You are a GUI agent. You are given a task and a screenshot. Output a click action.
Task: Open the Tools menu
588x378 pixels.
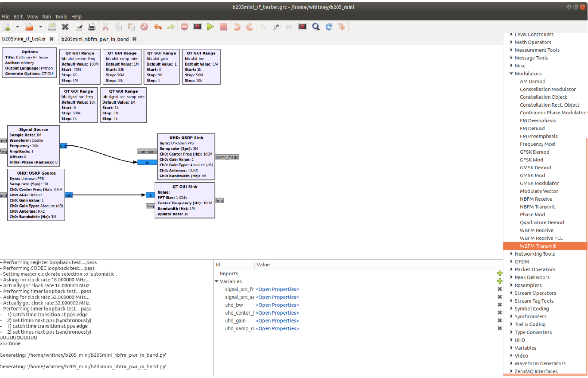click(x=61, y=16)
